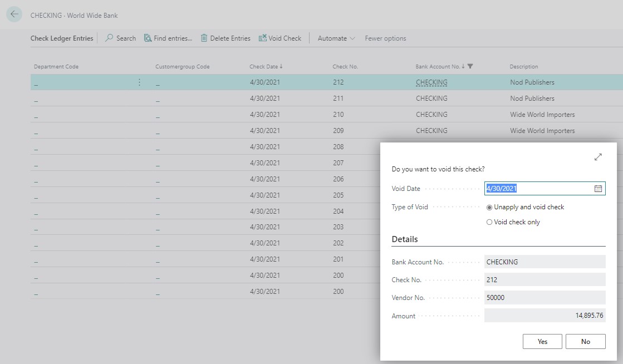Open the Automate dropdown menu
The height and width of the screenshot is (364, 623).
click(x=335, y=38)
